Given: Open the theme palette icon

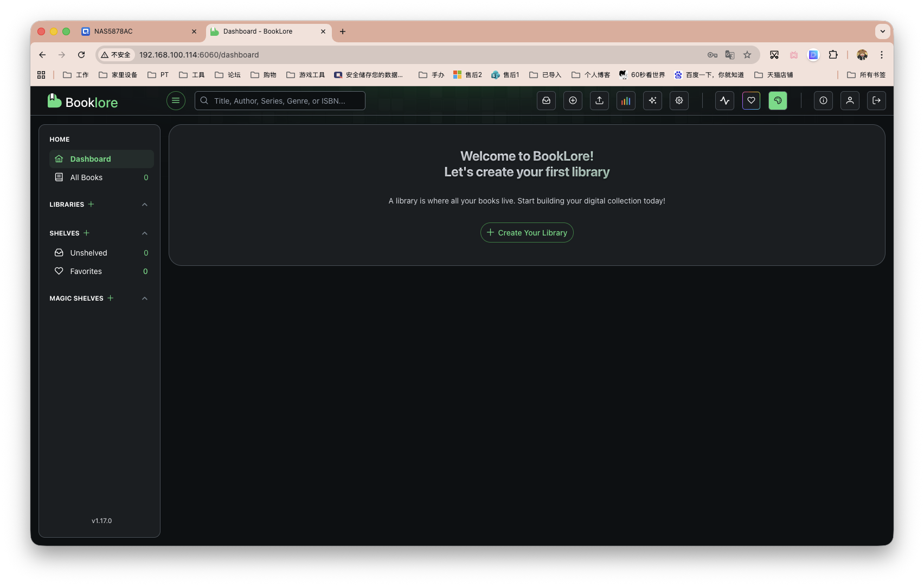Looking at the screenshot, I should [778, 100].
